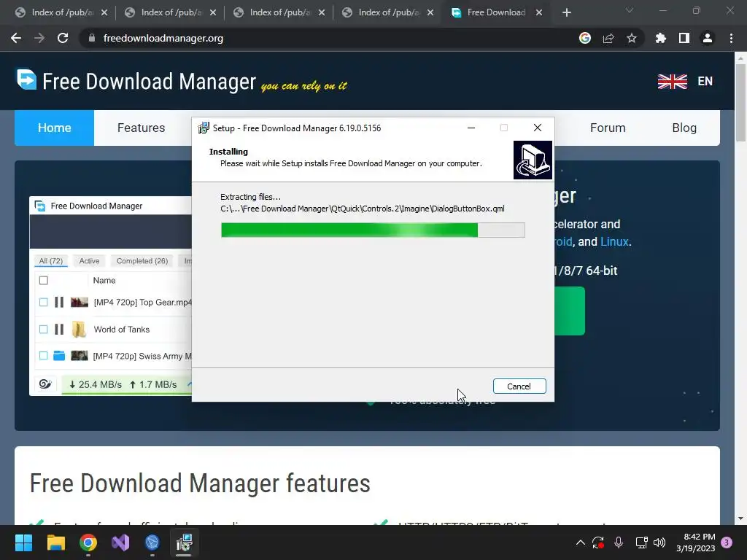Reload the page with refresh icon
The width and height of the screenshot is (747, 560).
click(63, 38)
